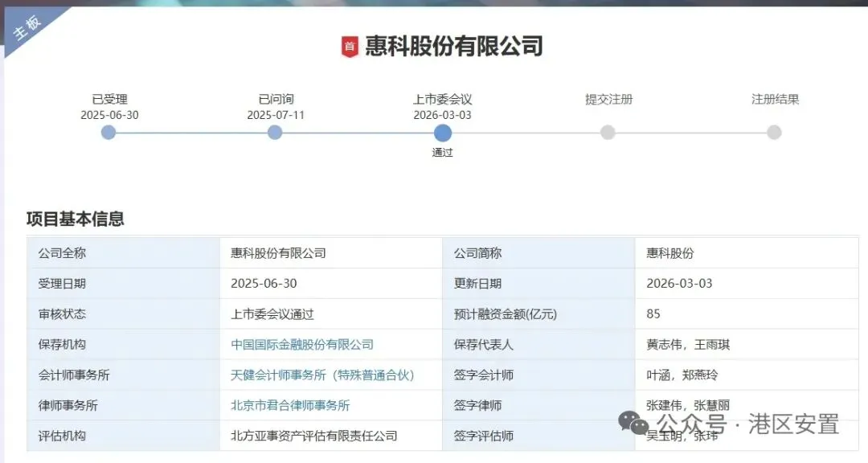Click the 律师事务所 label cell

(x=124, y=405)
